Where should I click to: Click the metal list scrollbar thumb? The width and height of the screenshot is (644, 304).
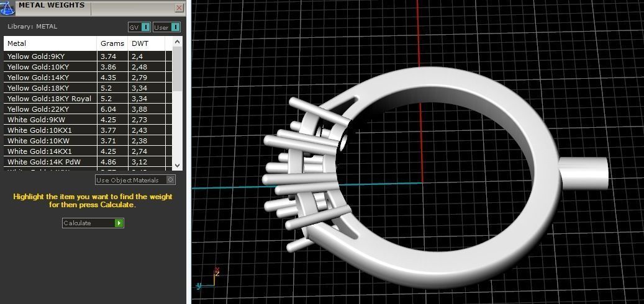pos(177,69)
